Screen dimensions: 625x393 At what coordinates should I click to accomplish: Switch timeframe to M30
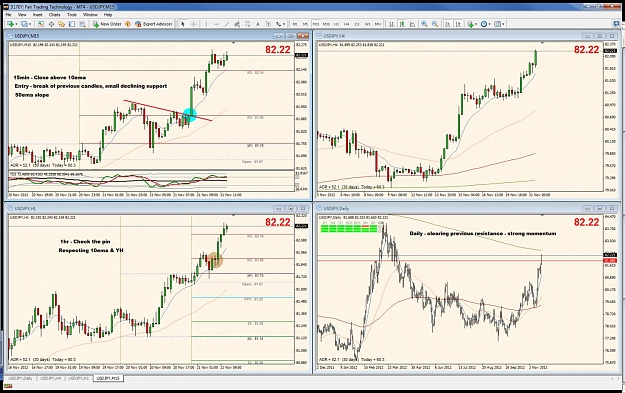pyautogui.click(x=326, y=24)
